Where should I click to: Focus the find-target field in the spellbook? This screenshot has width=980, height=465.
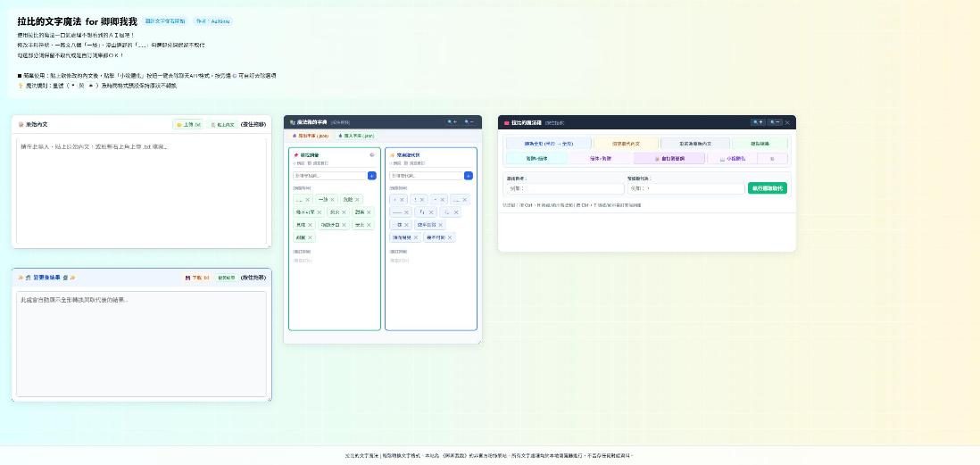click(x=566, y=188)
